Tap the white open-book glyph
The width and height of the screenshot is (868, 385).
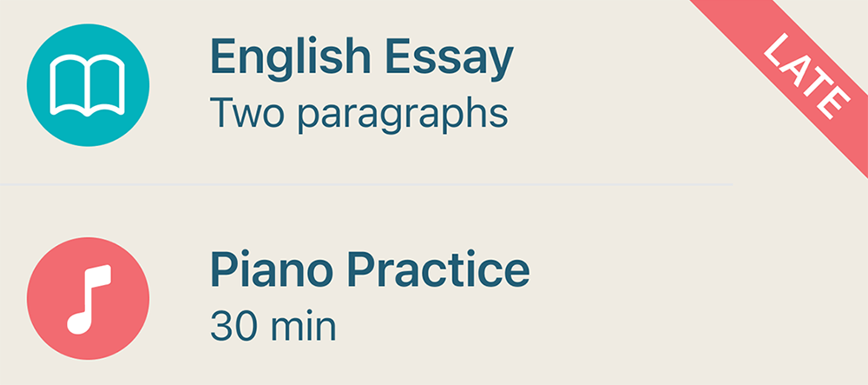[x=88, y=86]
